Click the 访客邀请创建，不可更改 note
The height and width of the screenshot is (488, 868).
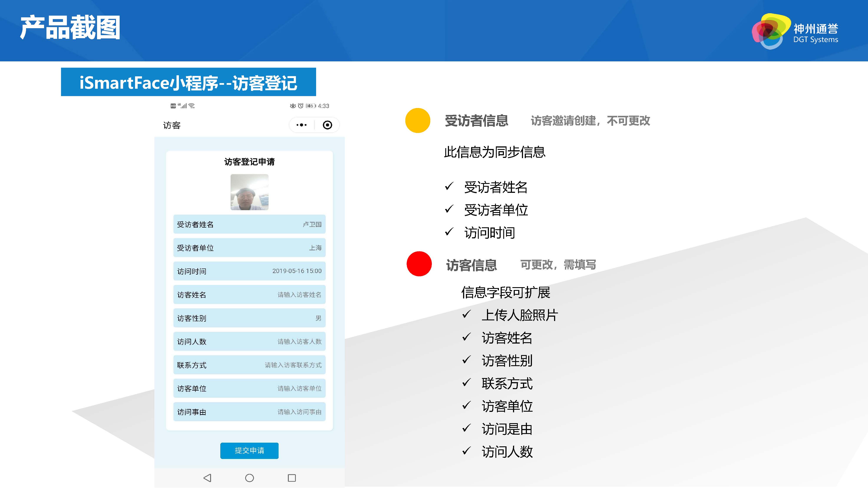590,121
